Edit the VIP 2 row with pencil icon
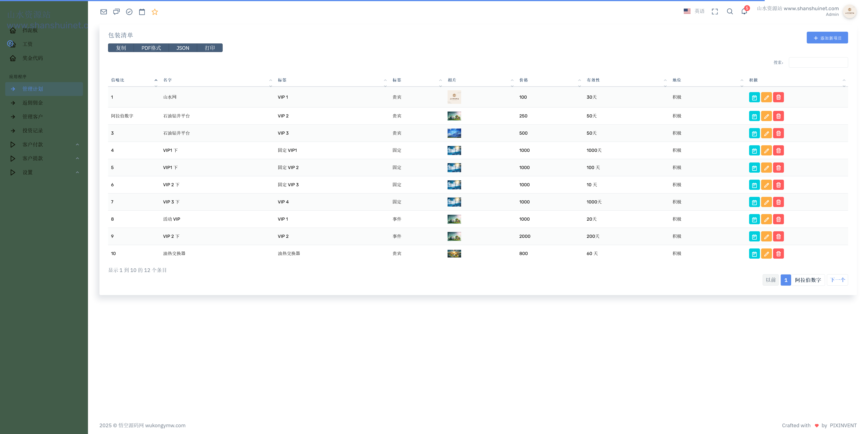The width and height of the screenshot is (868, 434). 766,116
